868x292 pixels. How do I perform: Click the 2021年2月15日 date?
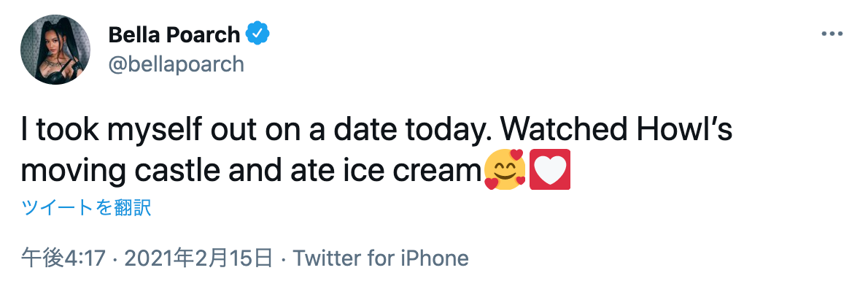click(x=199, y=258)
